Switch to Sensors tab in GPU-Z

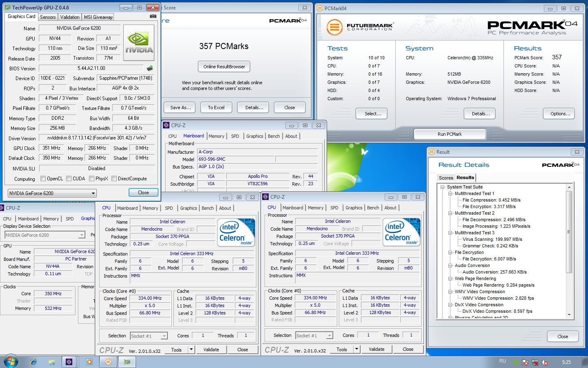(48, 17)
